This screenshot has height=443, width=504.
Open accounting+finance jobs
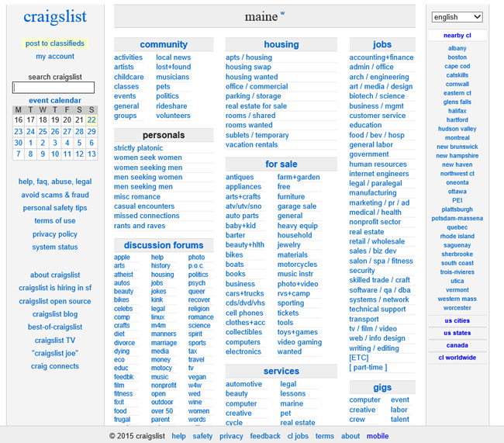pos(381,57)
